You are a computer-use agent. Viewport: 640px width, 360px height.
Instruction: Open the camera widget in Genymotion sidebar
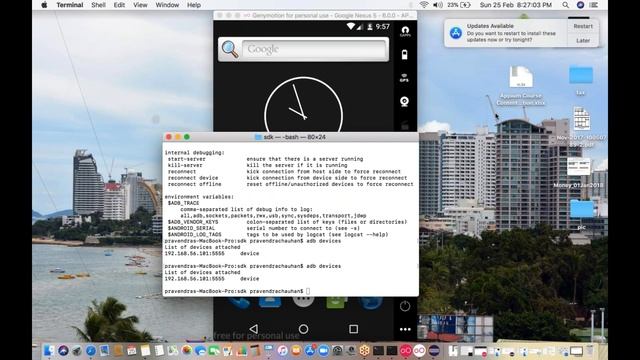pos(404,101)
